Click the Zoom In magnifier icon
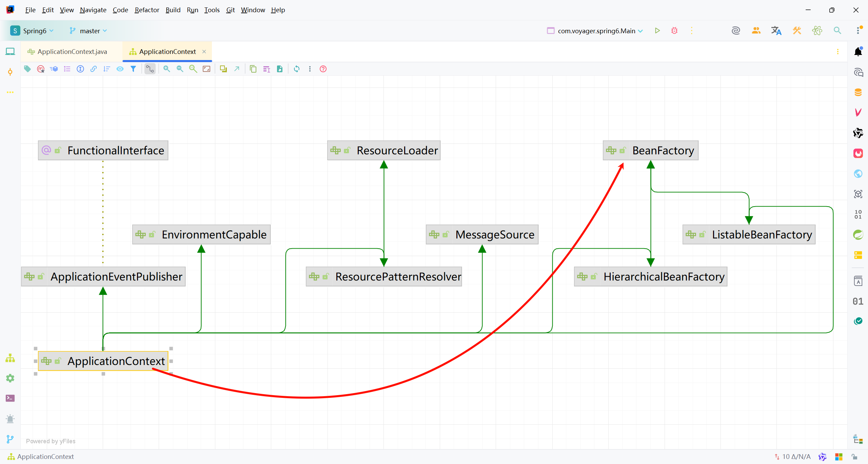The width and height of the screenshot is (868, 464). tap(166, 69)
